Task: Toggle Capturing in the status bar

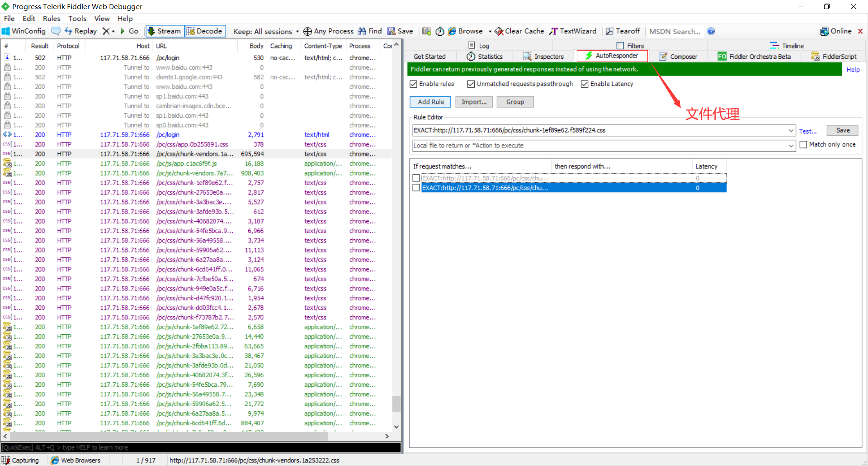Action: point(21,460)
